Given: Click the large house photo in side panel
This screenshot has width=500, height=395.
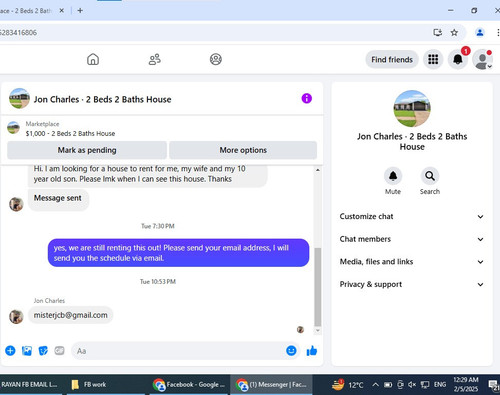Looking at the screenshot, I should point(412,108).
